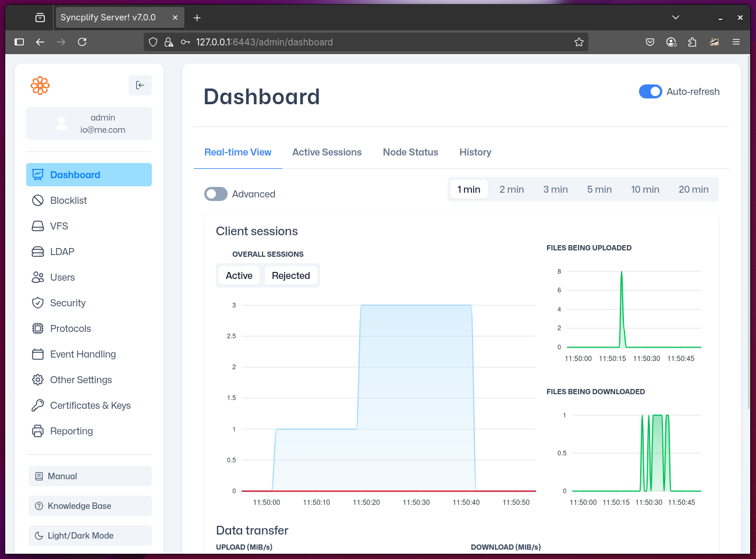Select the 5 min time range
Viewport: 756px width, 559px height.
[x=599, y=189]
